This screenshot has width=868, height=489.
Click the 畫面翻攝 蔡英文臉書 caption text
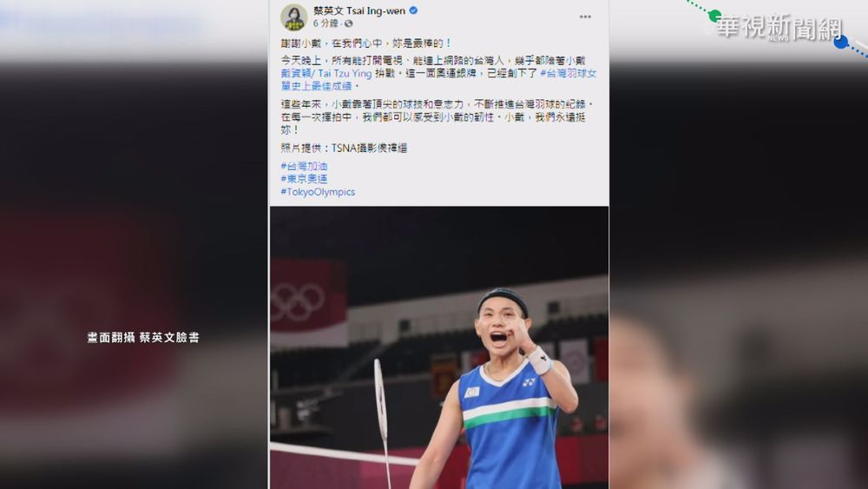click(143, 337)
